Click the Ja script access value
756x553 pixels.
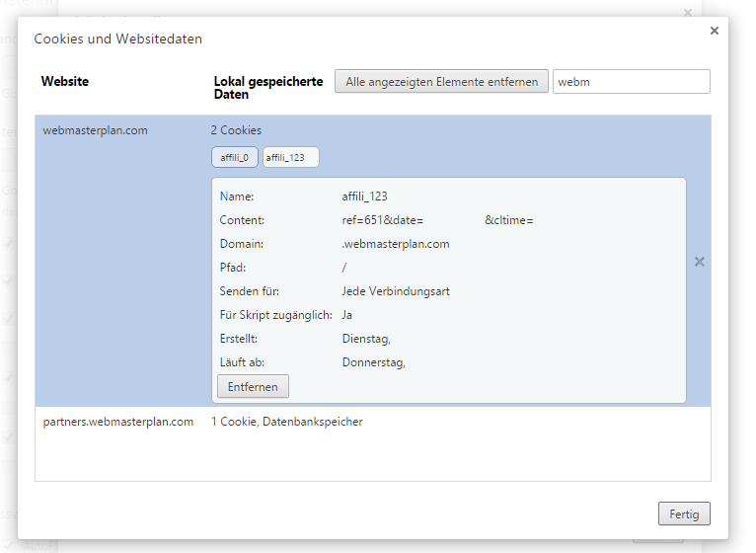coord(346,315)
